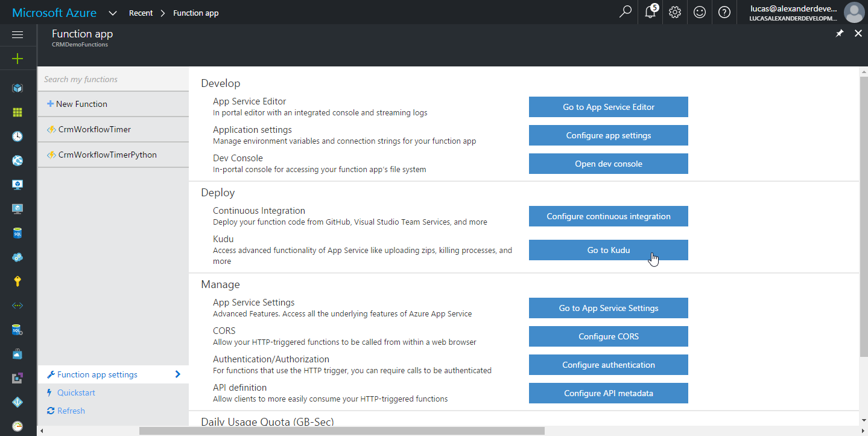Click the Daily Usage Quota heading

[267, 422]
